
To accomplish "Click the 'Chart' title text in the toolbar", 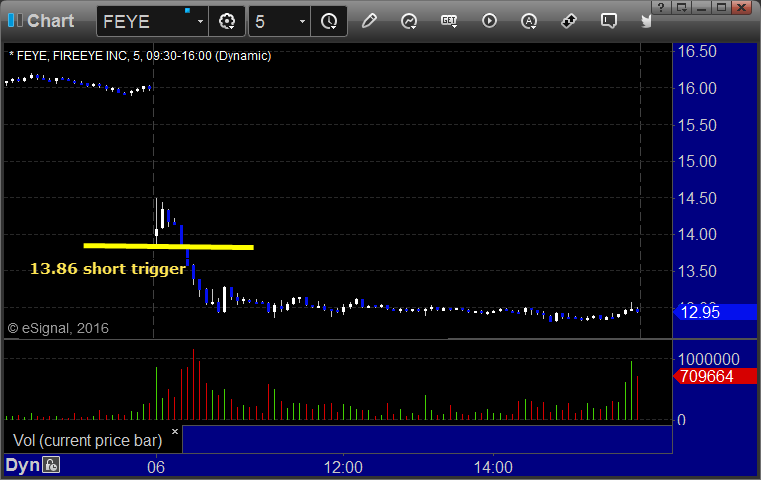I will point(50,21).
